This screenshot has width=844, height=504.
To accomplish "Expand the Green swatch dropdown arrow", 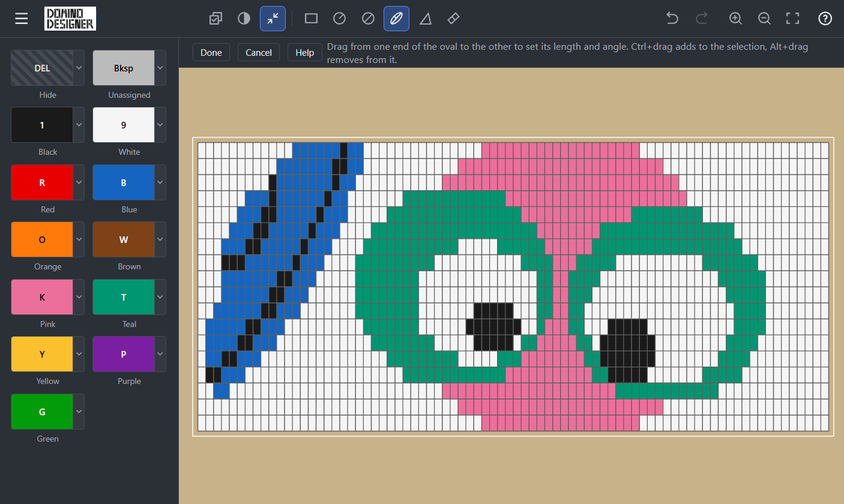I will coord(79,412).
